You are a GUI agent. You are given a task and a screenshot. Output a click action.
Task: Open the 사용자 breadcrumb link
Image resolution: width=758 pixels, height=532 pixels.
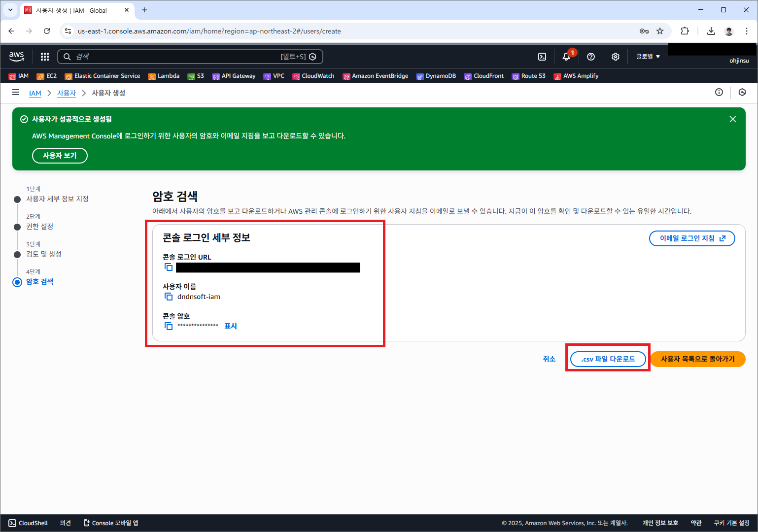(x=67, y=93)
